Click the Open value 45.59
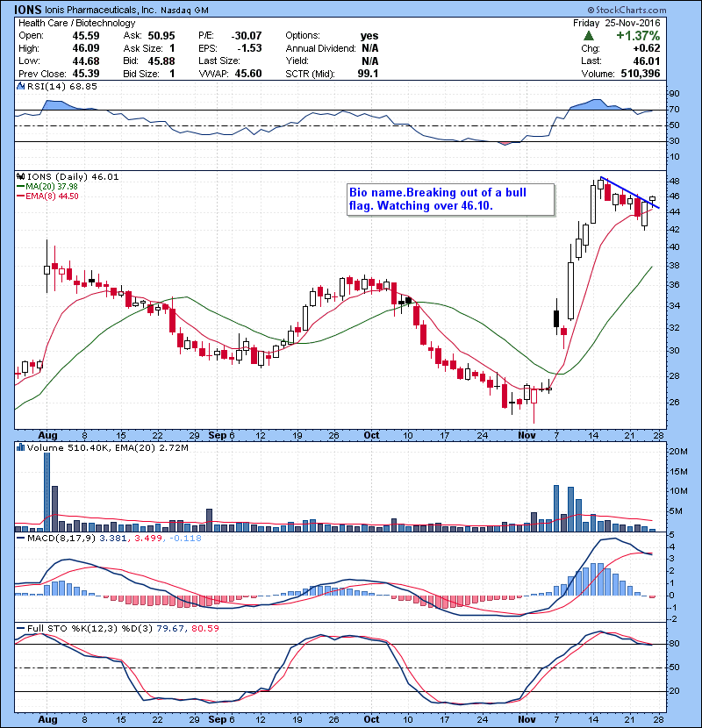 click(86, 36)
